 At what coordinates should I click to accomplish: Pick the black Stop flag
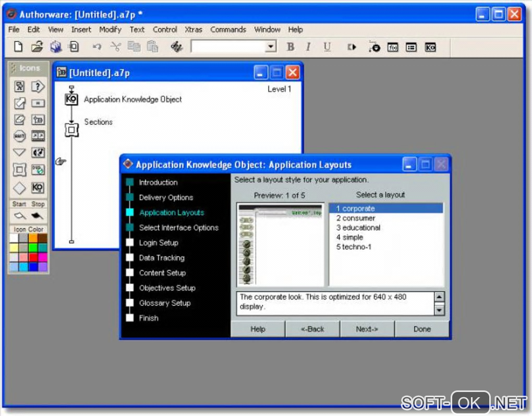click(x=38, y=215)
